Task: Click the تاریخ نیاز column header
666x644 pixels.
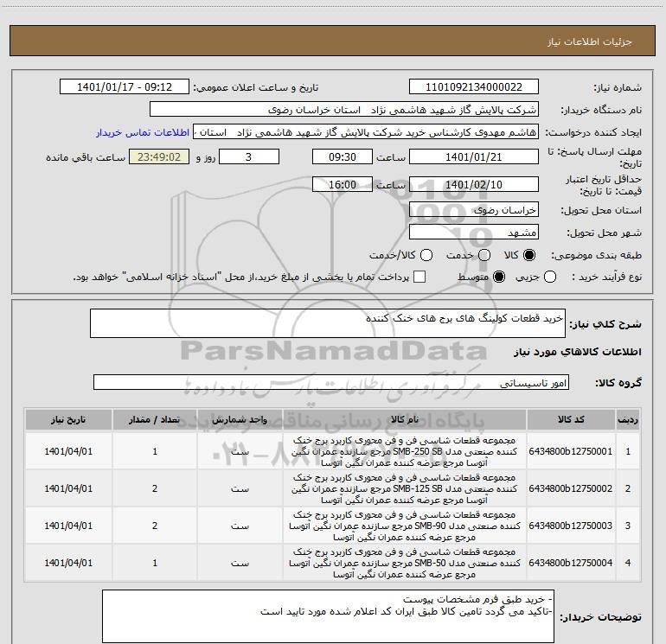Action: pos(68,420)
